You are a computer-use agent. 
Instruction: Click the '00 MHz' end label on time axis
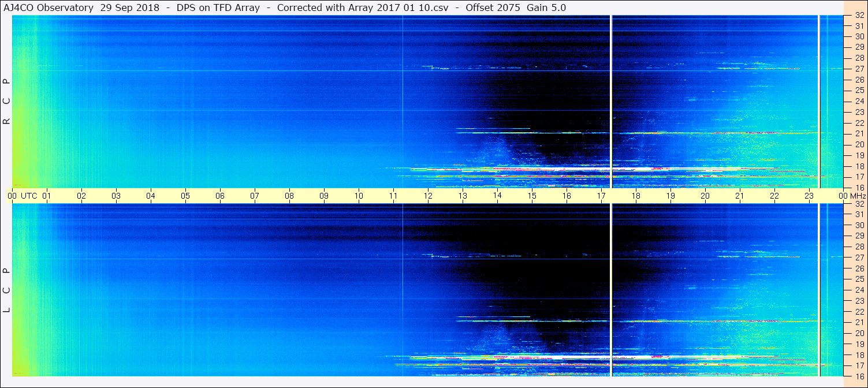point(852,196)
